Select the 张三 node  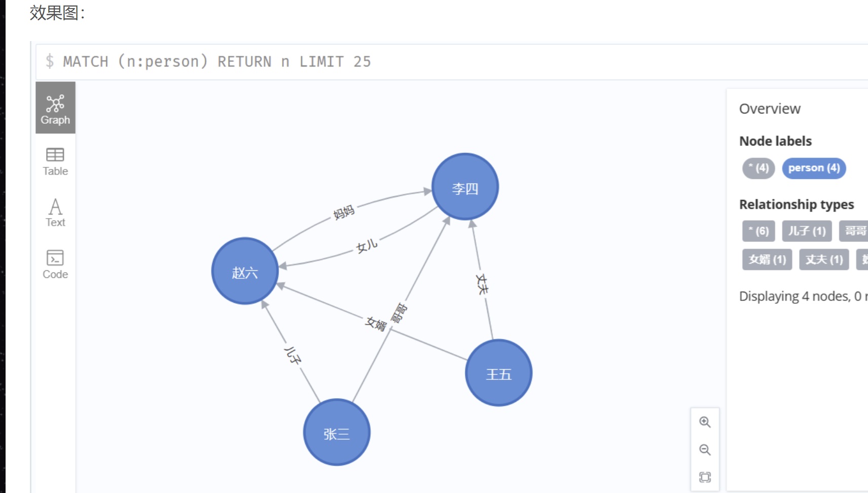click(x=337, y=432)
